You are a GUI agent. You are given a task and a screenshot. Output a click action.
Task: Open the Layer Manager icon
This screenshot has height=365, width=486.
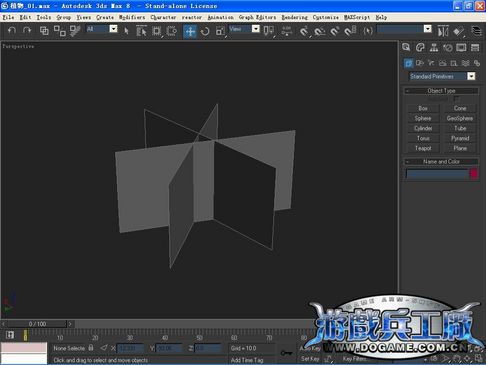click(x=476, y=31)
